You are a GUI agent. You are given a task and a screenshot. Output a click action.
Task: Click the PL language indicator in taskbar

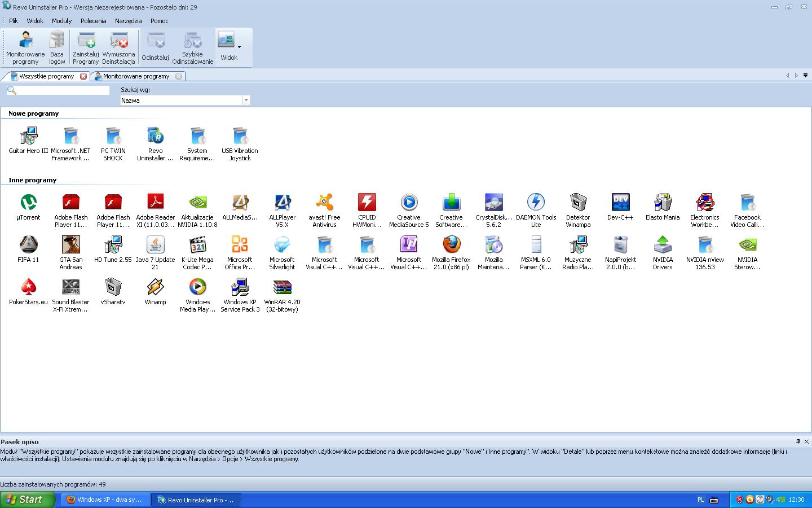coord(701,500)
